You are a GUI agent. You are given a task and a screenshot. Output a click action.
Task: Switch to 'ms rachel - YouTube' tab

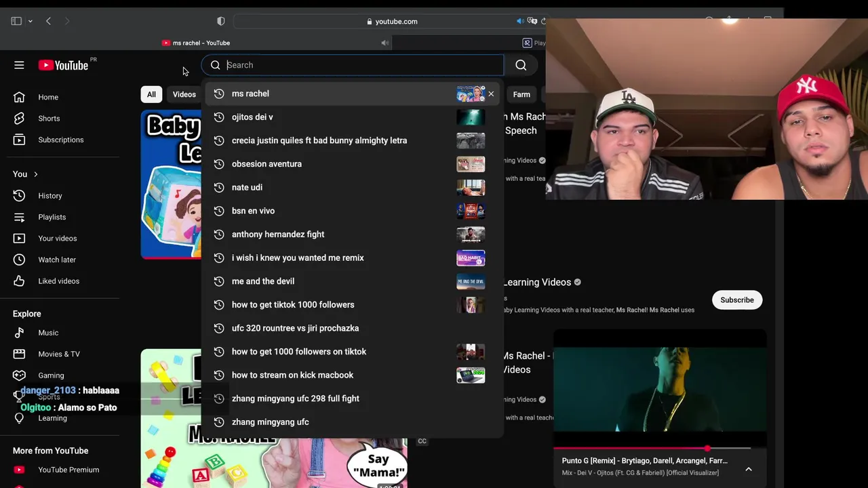196,43
